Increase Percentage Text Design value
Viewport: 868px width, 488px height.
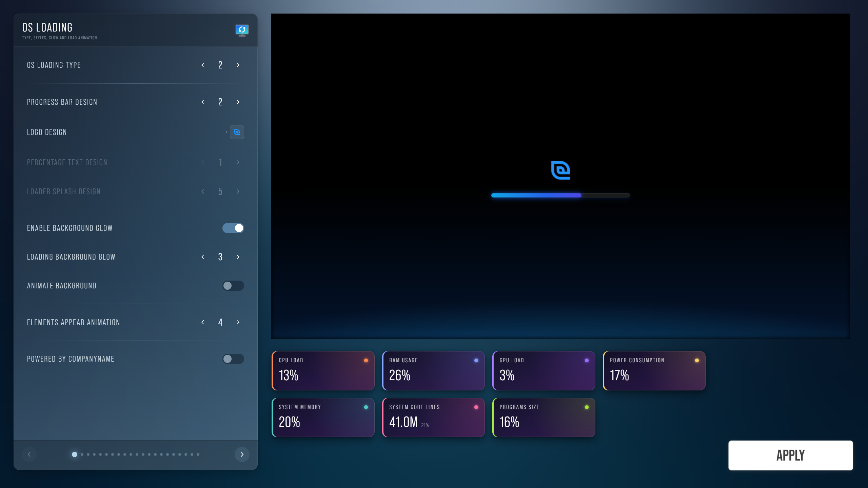point(238,162)
